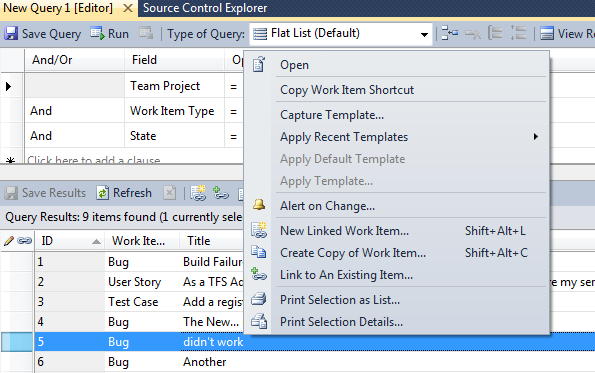Click the Save Results button label
This screenshot has height=373, width=595.
click(54, 193)
